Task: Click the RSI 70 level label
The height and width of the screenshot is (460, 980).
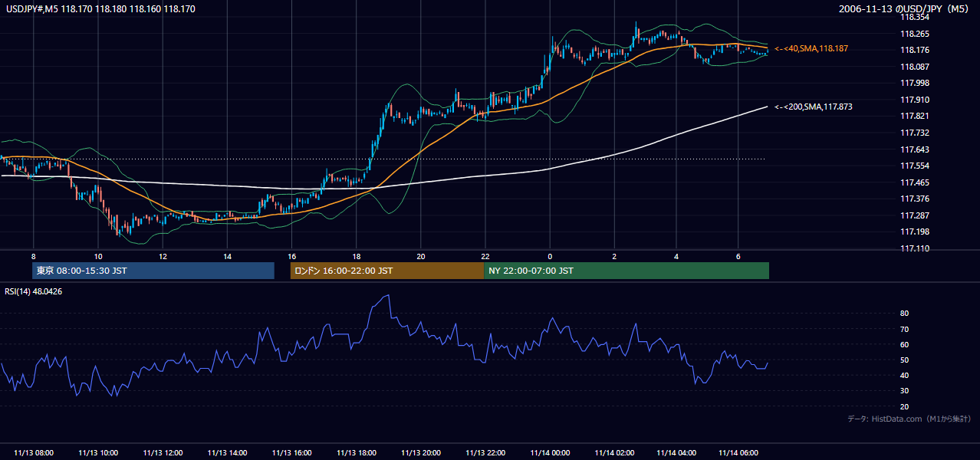Action: click(905, 329)
